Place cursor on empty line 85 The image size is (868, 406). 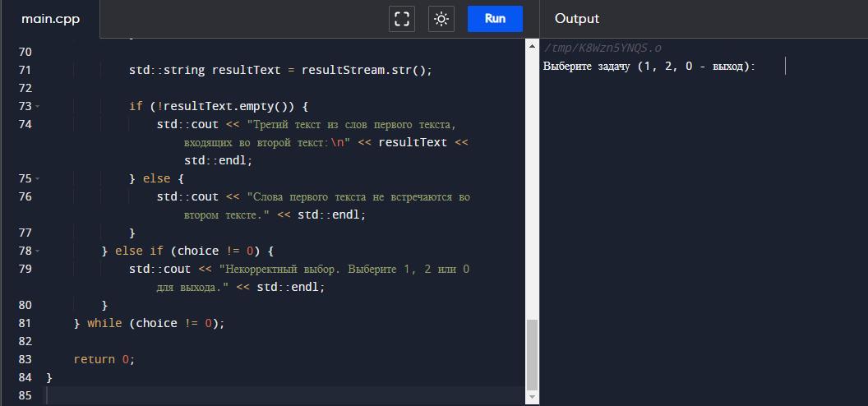[285, 395]
